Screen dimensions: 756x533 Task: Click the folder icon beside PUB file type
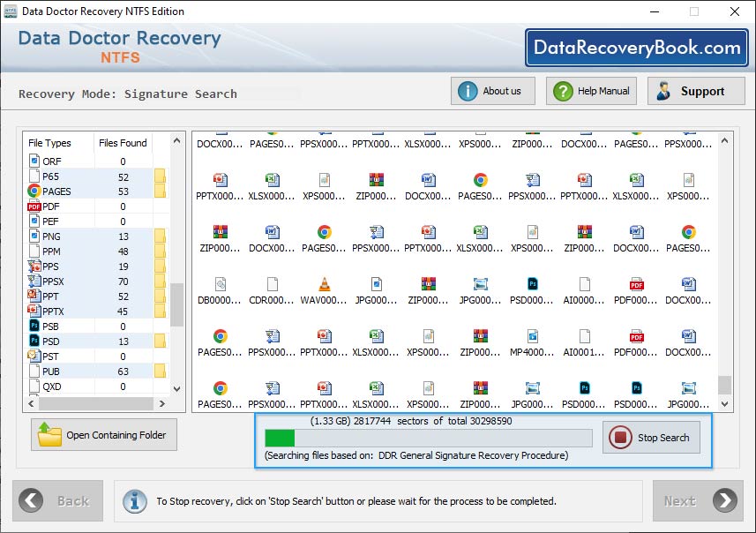161,371
